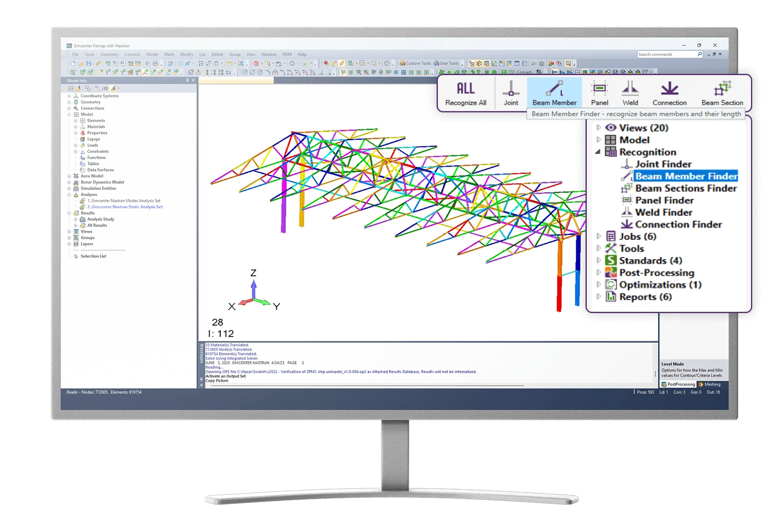The height and width of the screenshot is (532, 779).
Task: Open the Modify menu
Action: (186, 54)
